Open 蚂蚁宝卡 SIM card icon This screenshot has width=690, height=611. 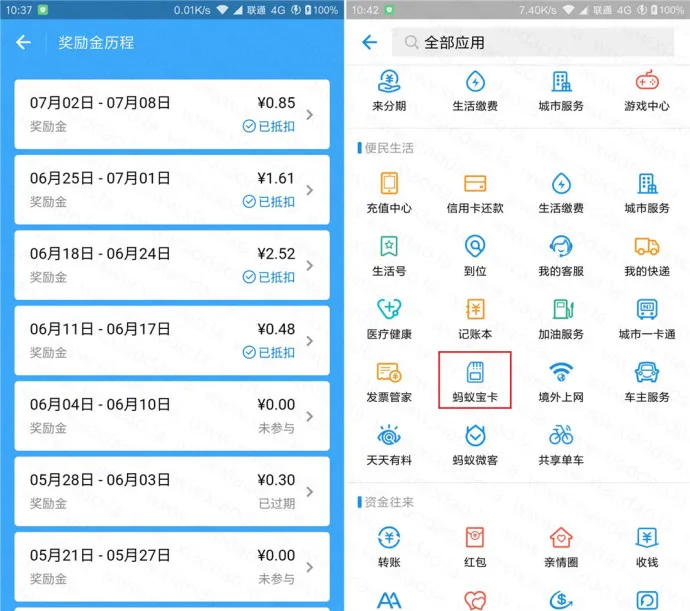click(475, 372)
